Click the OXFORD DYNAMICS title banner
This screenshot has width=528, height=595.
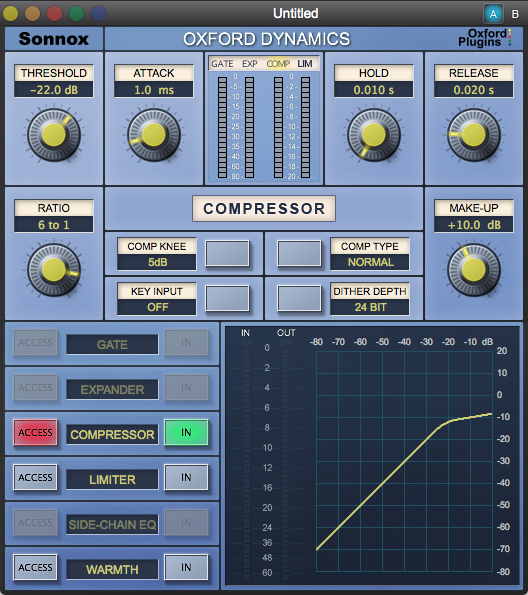click(x=266, y=39)
